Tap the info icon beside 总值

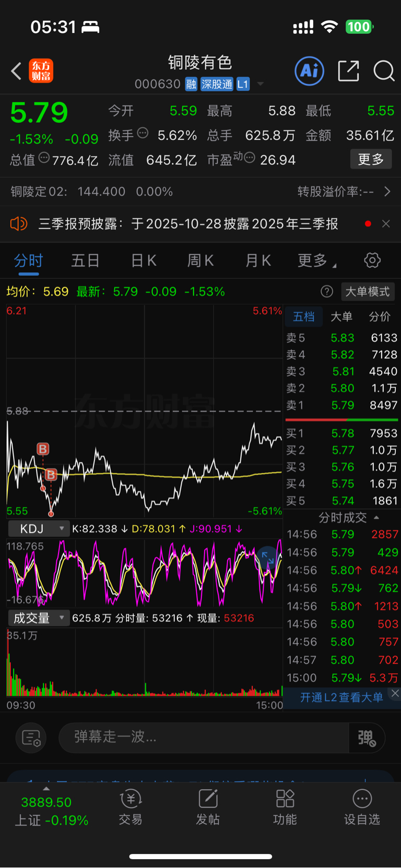click(x=44, y=158)
